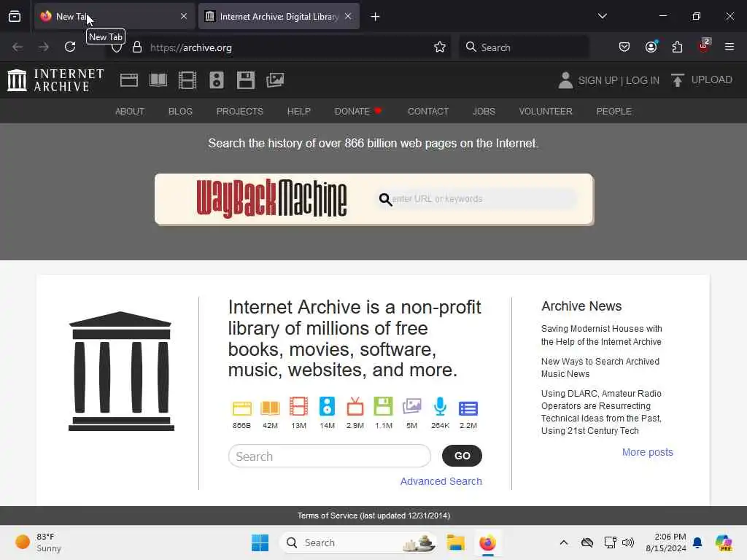The width and height of the screenshot is (747, 560).
Task: Open the JOBS menu item
Action: (484, 112)
